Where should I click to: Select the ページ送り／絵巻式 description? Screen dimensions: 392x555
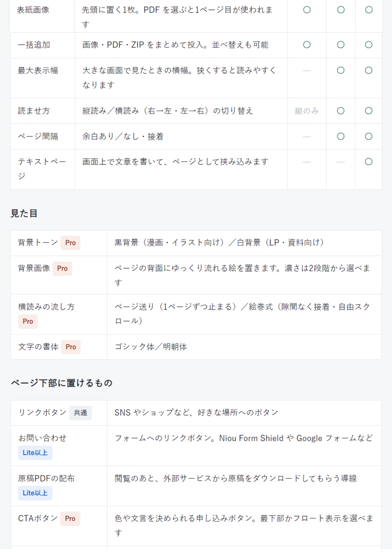242,314
